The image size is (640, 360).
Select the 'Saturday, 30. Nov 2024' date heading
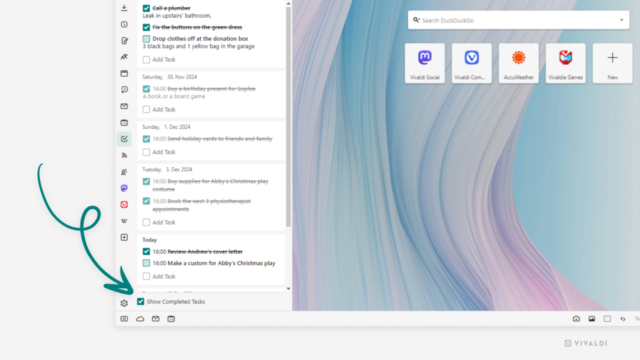pos(169,77)
